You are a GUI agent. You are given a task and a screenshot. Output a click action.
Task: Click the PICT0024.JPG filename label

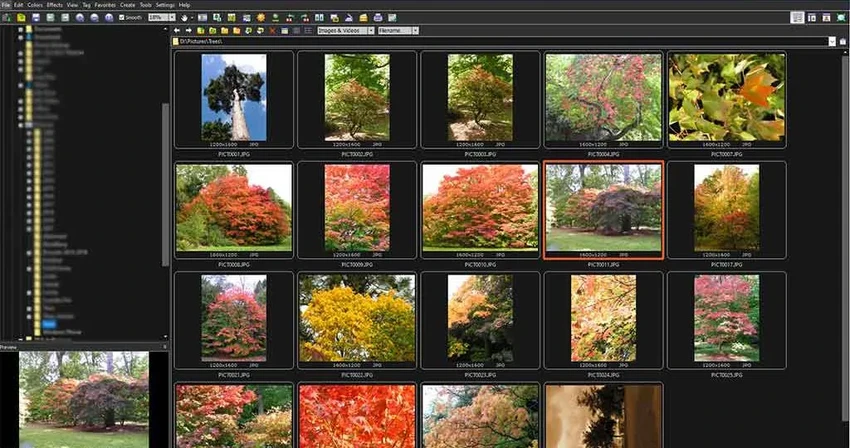pos(603,375)
